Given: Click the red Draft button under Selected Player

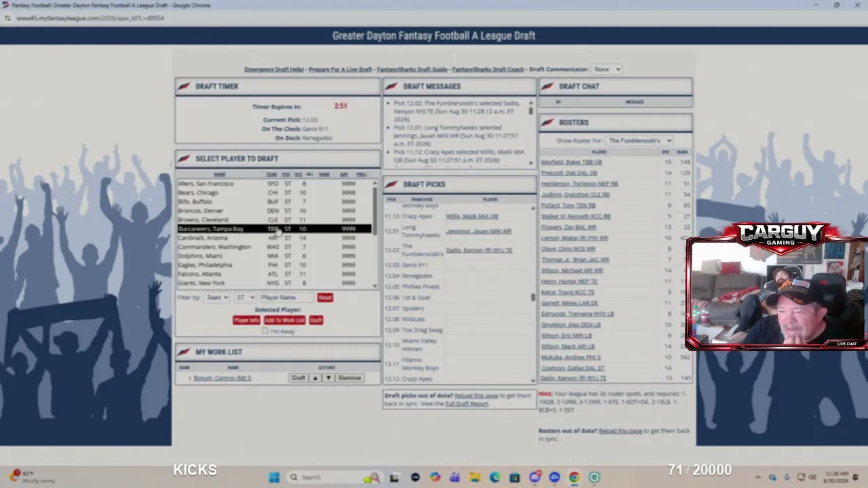Looking at the screenshot, I should 316,320.
